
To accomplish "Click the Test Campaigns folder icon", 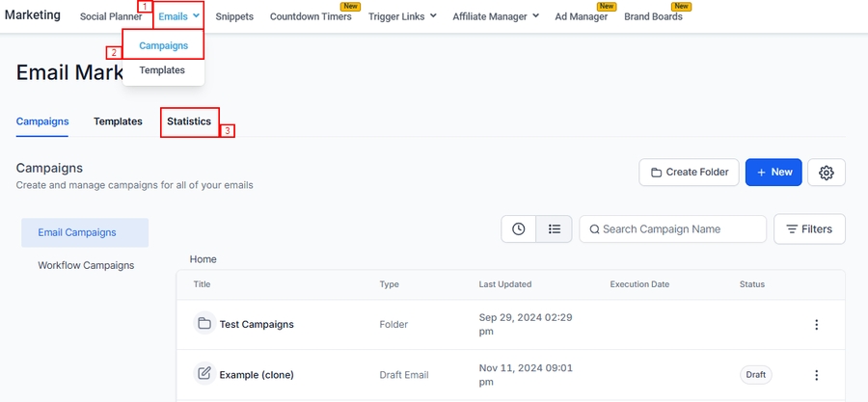I will 204,324.
